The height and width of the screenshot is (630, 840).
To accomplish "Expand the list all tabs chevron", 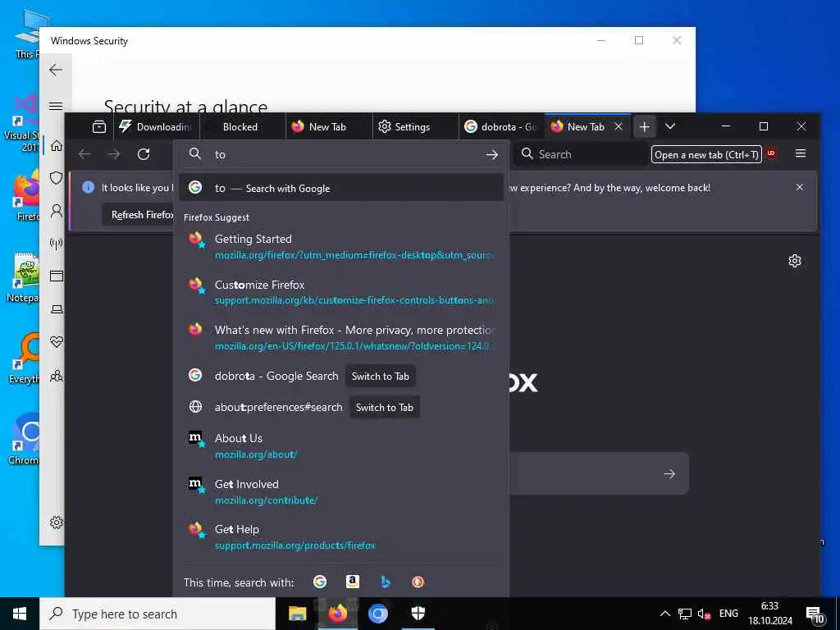I will [669, 127].
